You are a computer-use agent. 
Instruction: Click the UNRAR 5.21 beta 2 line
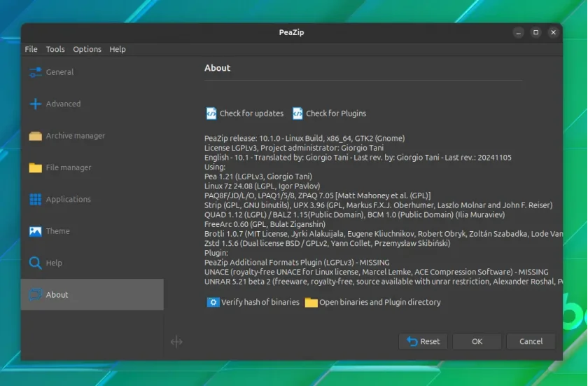click(384, 282)
